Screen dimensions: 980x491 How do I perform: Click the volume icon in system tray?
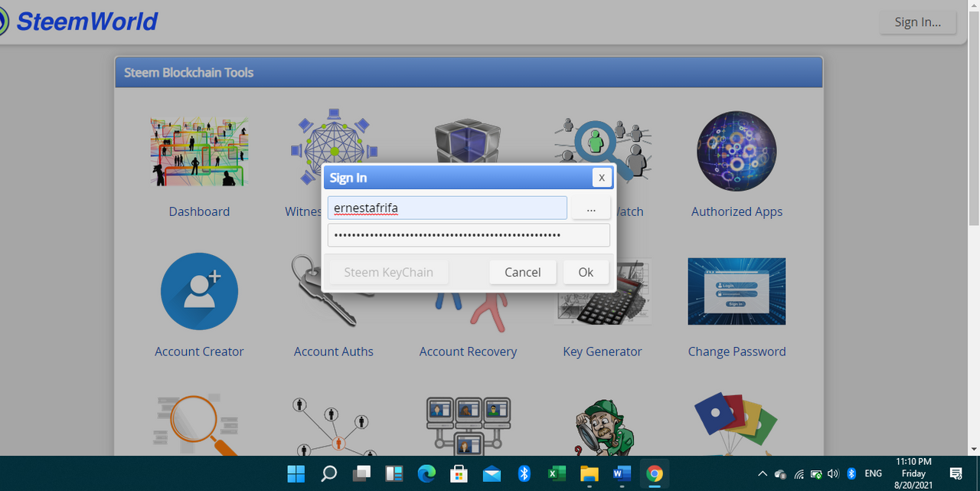coord(833,474)
